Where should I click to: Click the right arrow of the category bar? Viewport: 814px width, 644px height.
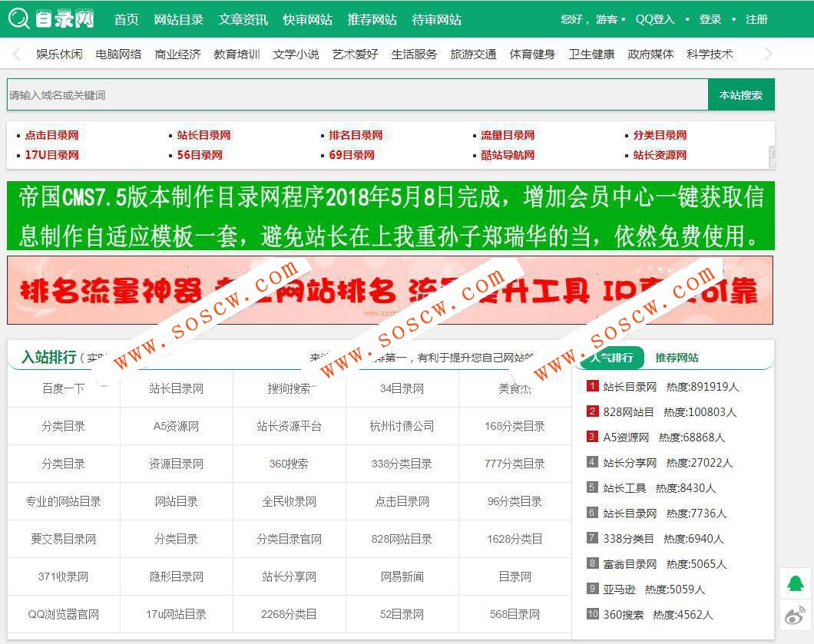[x=769, y=54]
